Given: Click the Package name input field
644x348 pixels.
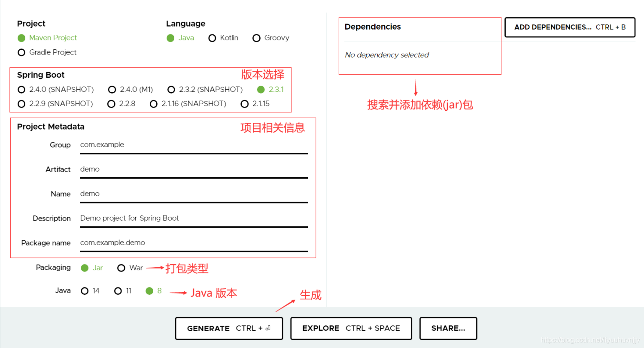Looking at the screenshot, I should (x=194, y=243).
